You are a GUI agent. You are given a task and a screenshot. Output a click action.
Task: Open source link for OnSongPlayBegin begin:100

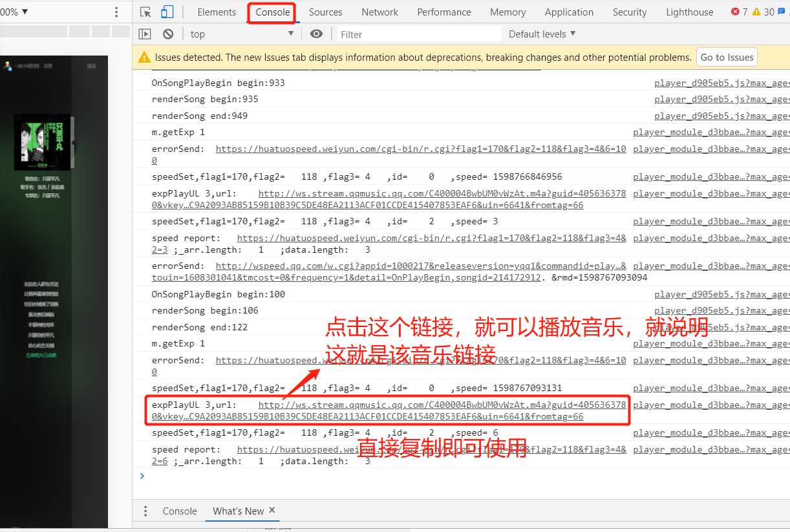coord(721,295)
